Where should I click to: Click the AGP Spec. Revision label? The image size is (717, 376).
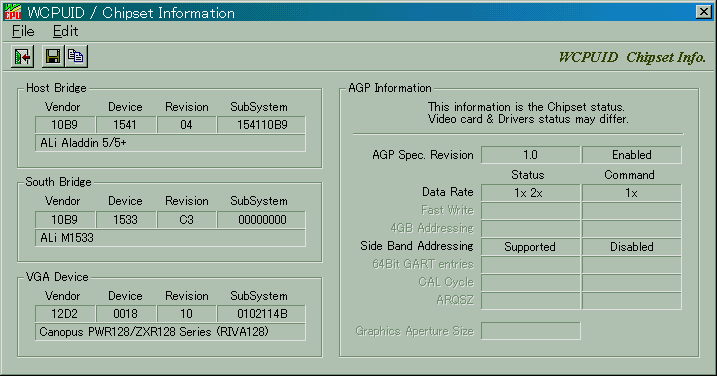click(x=423, y=155)
